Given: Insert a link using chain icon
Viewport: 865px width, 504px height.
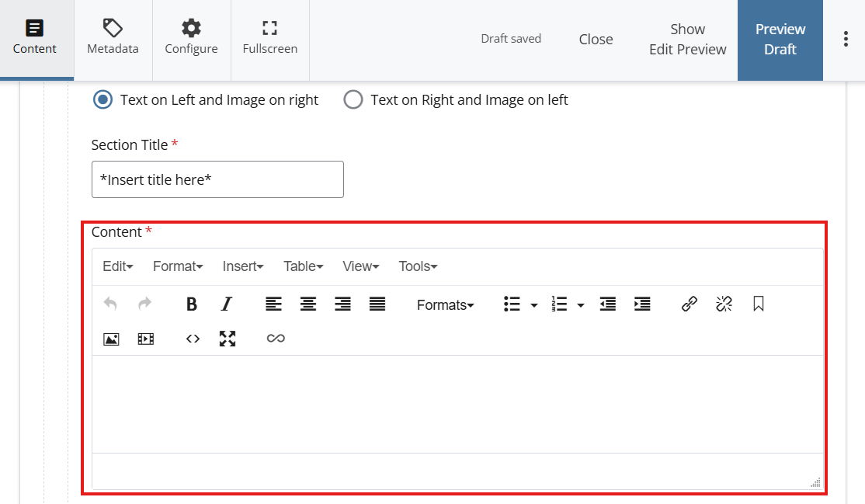Looking at the screenshot, I should [690, 304].
